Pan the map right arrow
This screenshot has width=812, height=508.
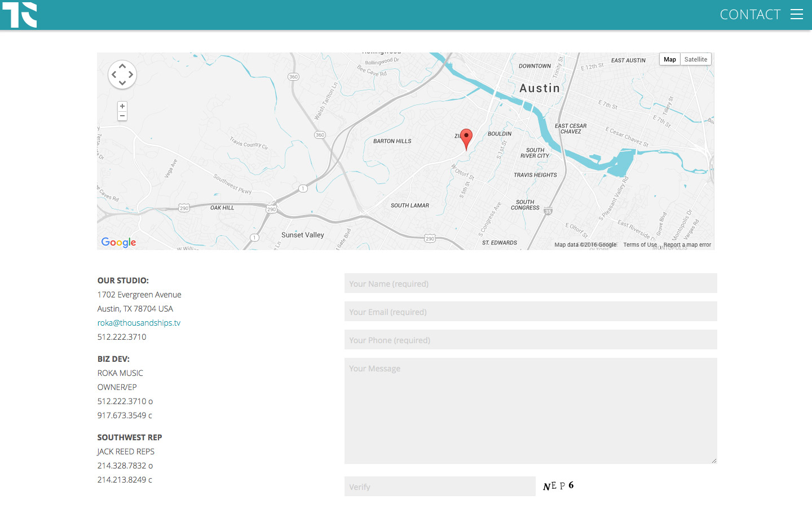click(x=131, y=75)
